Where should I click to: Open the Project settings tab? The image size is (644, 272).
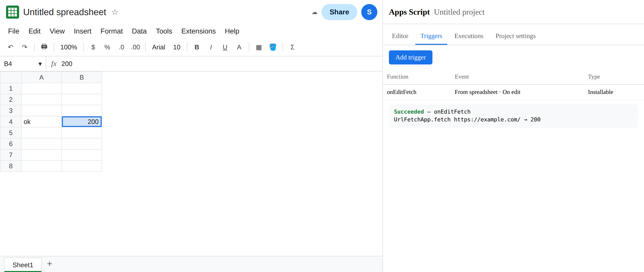click(x=515, y=36)
